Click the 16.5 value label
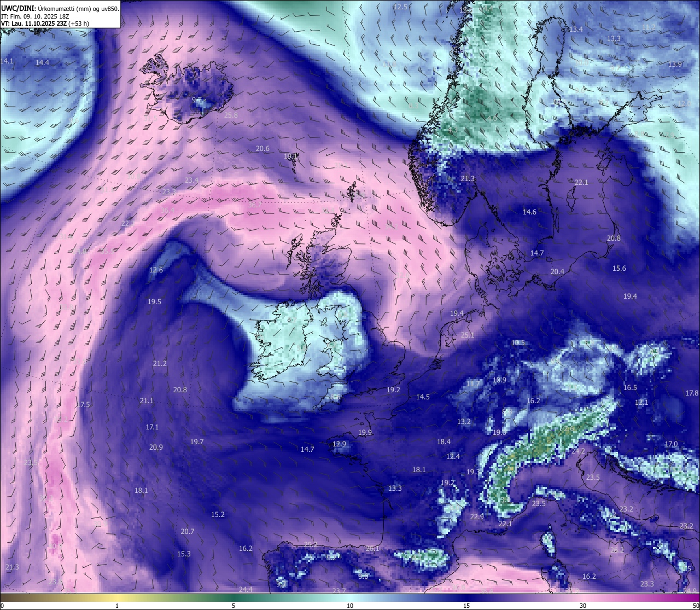 click(630, 388)
